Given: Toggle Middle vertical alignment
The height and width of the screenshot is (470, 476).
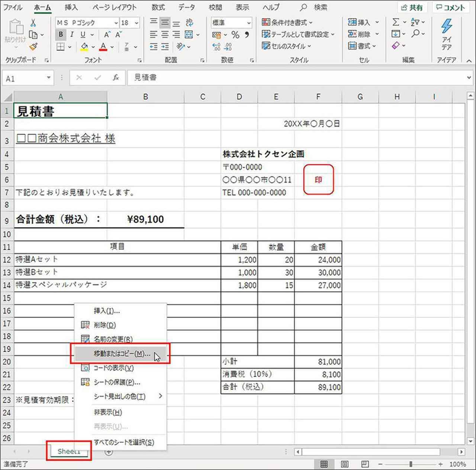Looking at the screenshot, I should 165,23.
